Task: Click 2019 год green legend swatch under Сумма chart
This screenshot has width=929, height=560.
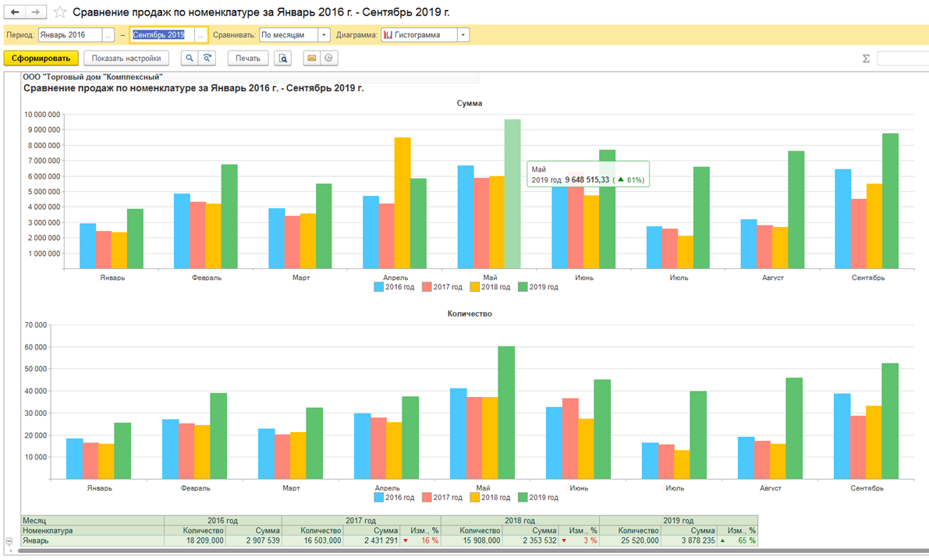Action: click(x=523, y=287)
